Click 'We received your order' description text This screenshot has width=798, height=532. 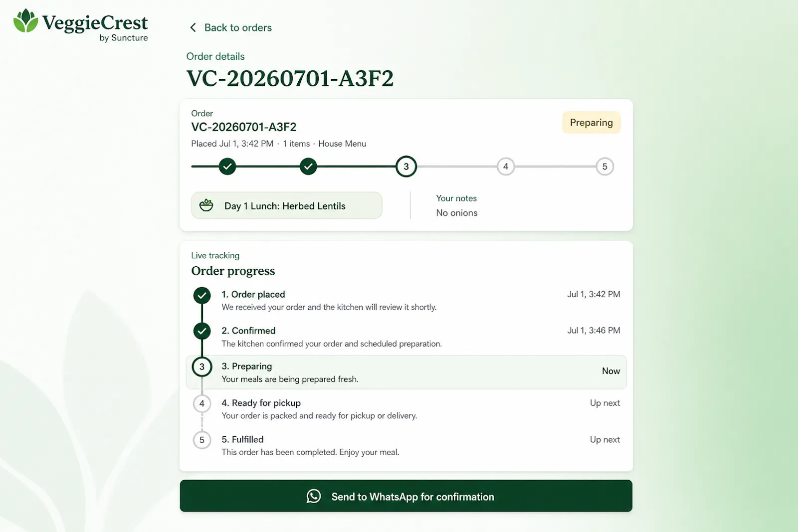click(329, 307)
